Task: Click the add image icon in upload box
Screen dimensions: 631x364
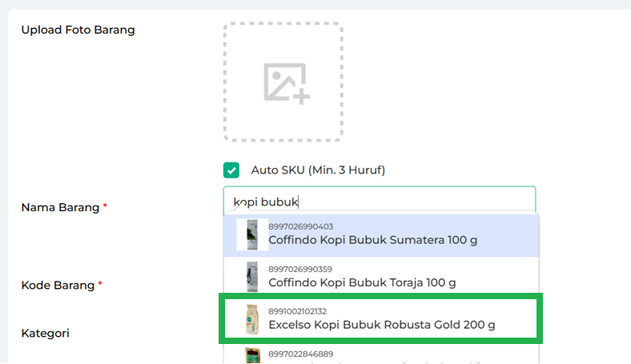Action: pyautogui.click(x=286, y=82)
